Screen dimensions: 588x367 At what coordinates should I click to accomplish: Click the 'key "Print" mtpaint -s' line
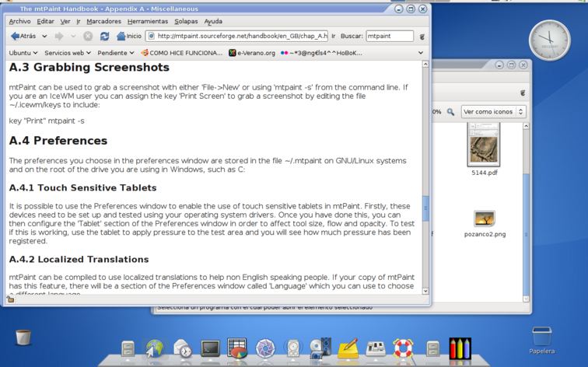(47, 121)
